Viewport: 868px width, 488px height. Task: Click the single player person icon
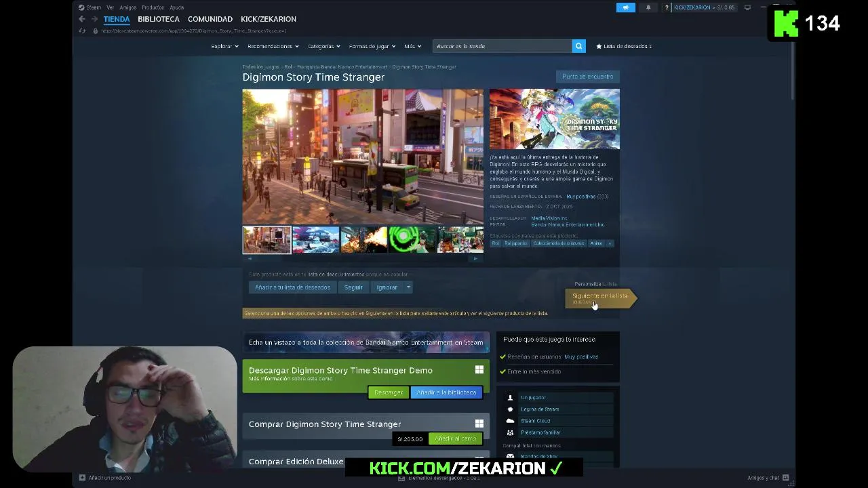[510, 397]
